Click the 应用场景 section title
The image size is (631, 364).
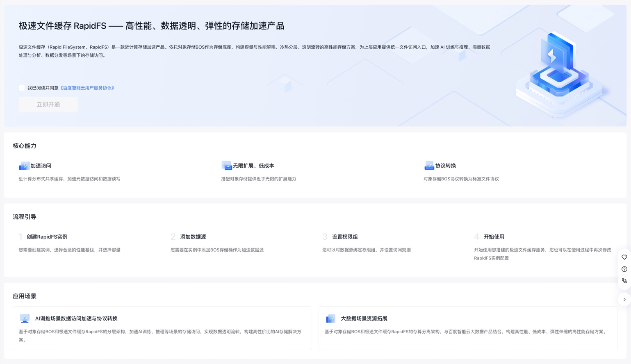[x=25, y=296]
